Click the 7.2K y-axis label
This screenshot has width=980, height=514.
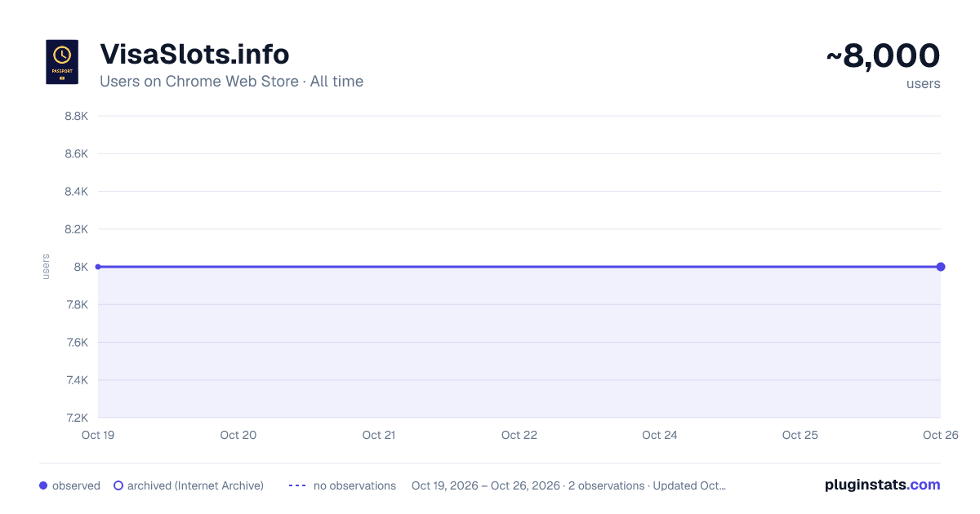[76, 418]
